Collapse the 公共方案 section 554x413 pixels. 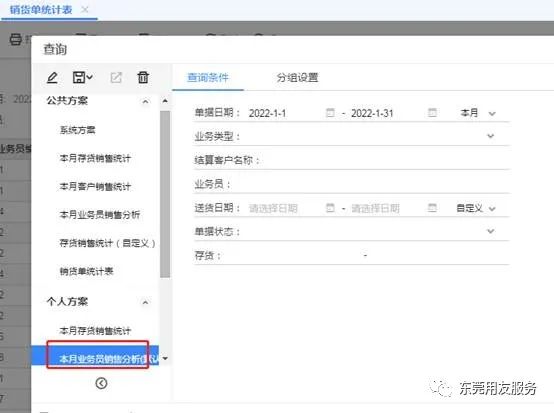point(145,102)
